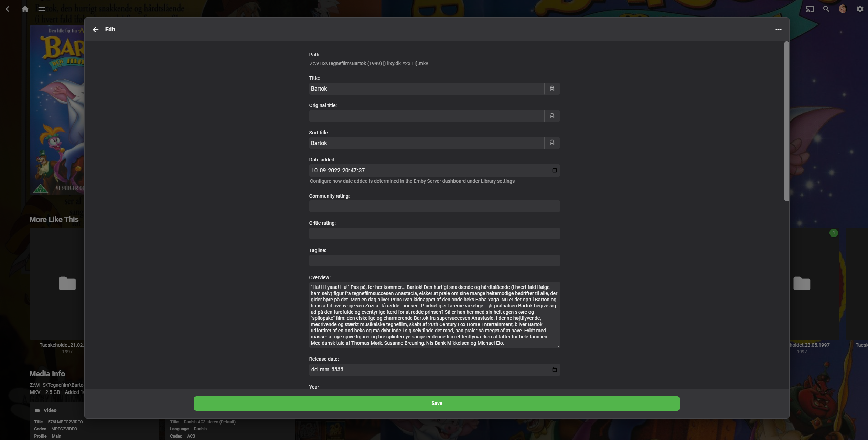
Task: Save the metadata changes
Action: point(436,403)
